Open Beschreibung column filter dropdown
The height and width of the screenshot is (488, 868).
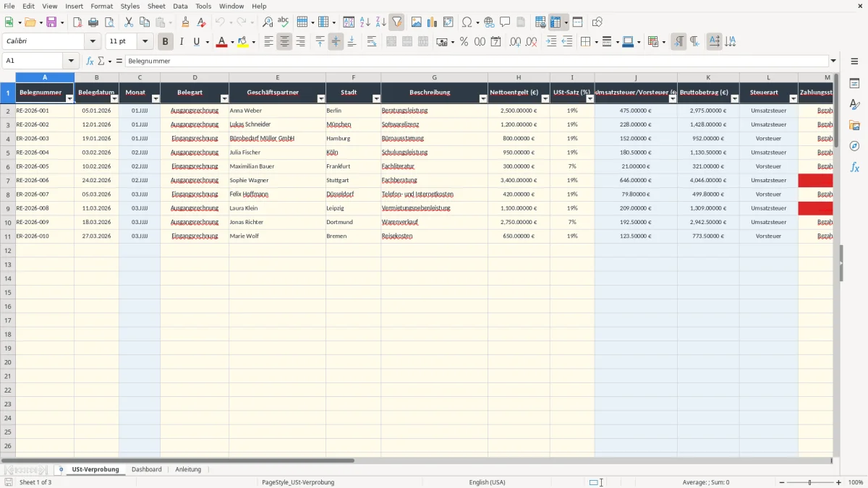(483, 99)
